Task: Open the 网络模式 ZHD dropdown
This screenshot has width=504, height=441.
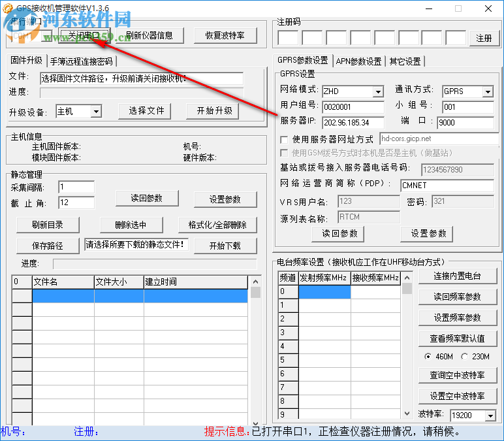Action: click(379, 91)
